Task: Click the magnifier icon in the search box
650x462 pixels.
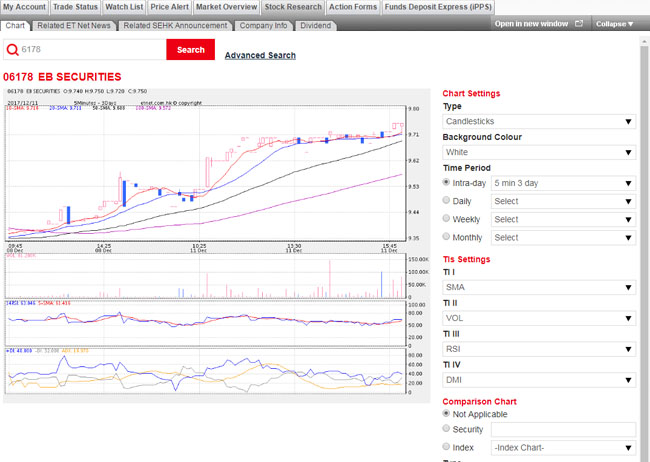Action: [12, 50]
